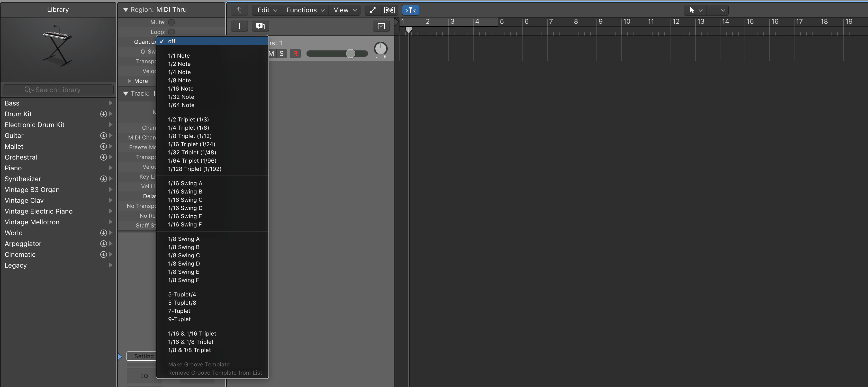The image size is (868, 387).
Task: Toggle the Mute checkbox in Region inspector
Action: pyautogui.click(x=171, y=22)
